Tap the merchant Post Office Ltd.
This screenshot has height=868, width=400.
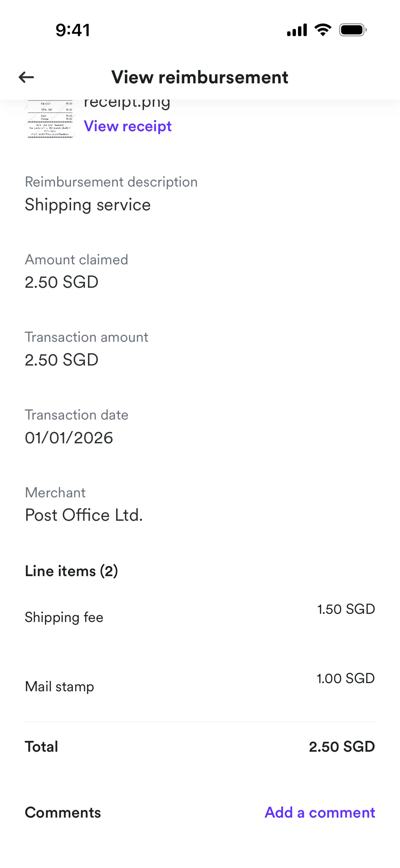pos(84,515)
